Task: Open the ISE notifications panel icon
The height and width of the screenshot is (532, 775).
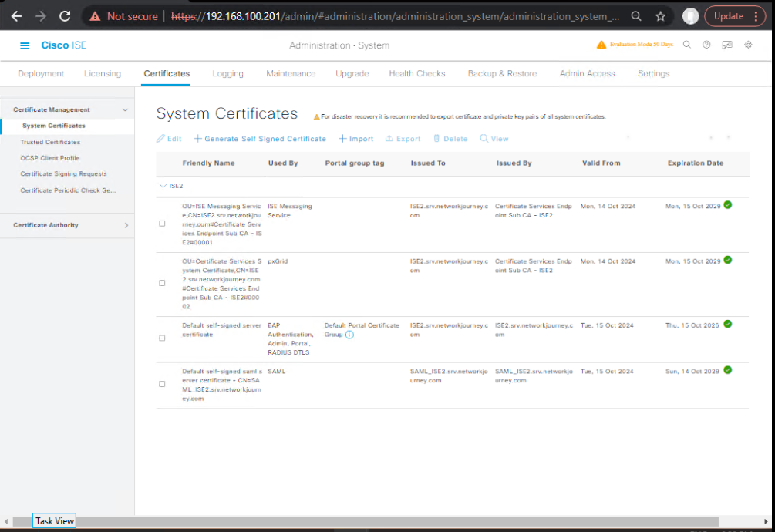Action: pos(727,45)
